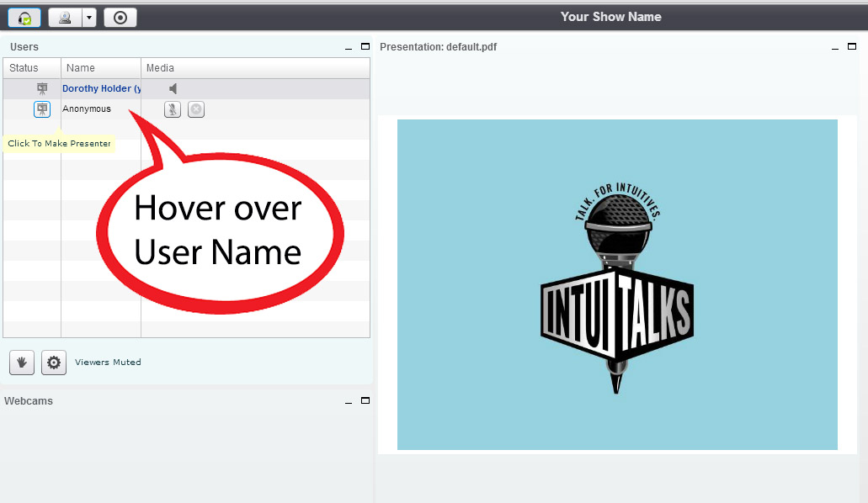The height and width of the screenshot is (503, 868).
Task: Click the Webcams panel title
Action: click(29, 401)
